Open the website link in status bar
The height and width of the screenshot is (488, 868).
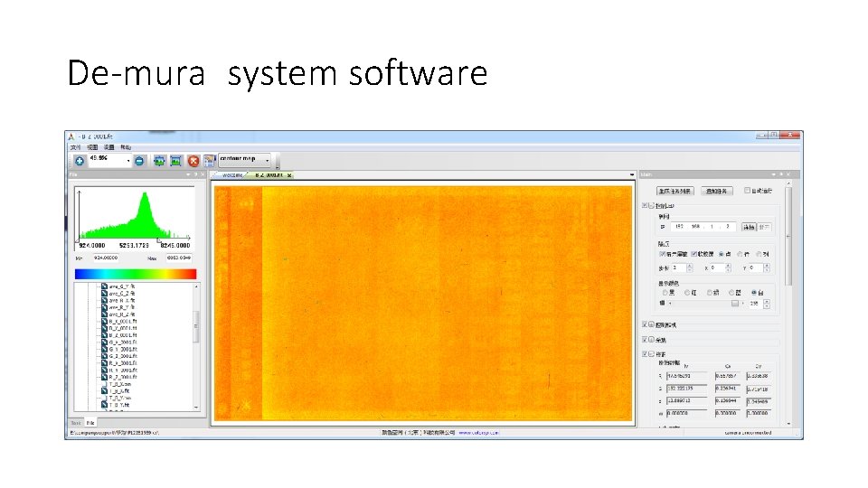(x=479, y=433)
